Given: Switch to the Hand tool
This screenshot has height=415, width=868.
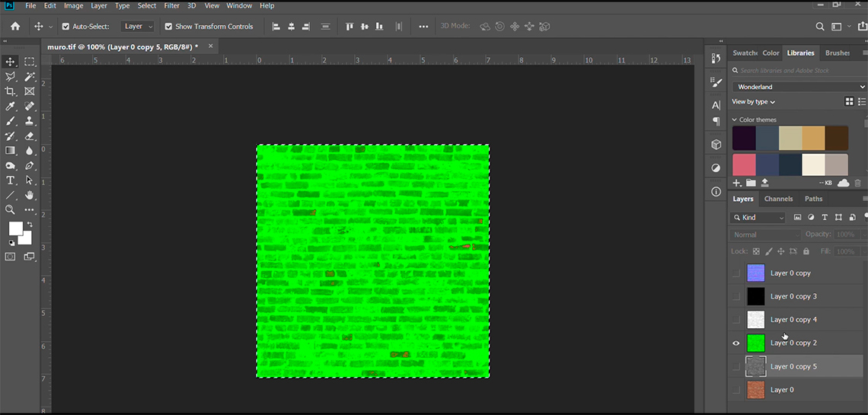Looking at the screenshot, I should pos(30,195).
